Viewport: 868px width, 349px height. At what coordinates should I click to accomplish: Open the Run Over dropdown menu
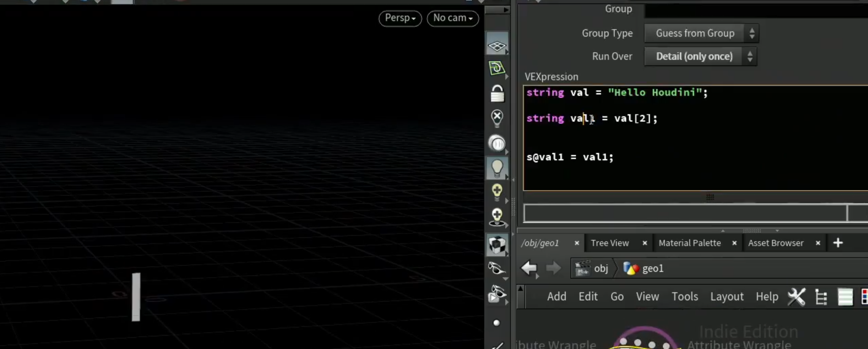point(700,56)
